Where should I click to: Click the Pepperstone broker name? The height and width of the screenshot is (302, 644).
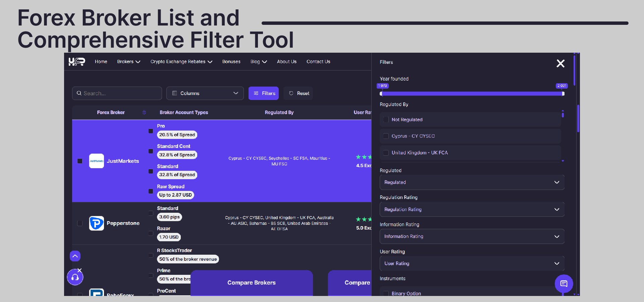pos(123,223)
